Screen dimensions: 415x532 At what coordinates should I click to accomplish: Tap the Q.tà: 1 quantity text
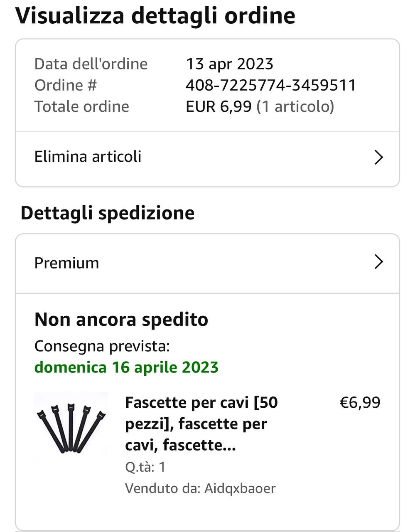[145, 467]
